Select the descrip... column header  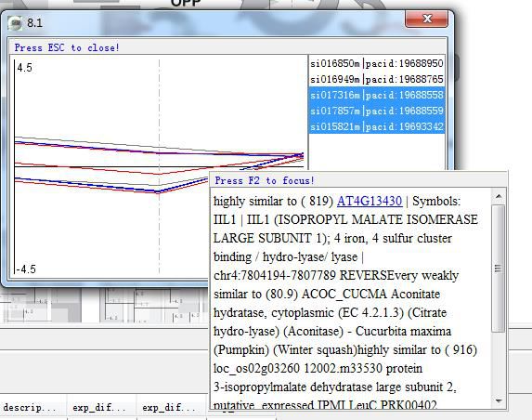pos(30,407)
